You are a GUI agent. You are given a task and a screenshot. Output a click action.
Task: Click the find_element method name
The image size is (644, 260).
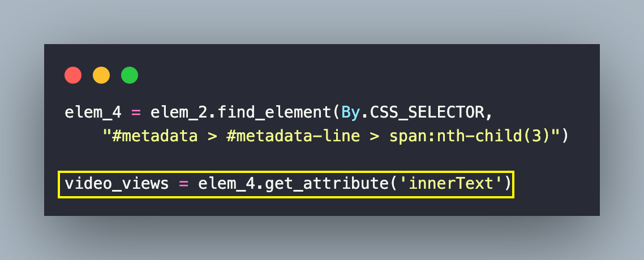pos(260,112)
